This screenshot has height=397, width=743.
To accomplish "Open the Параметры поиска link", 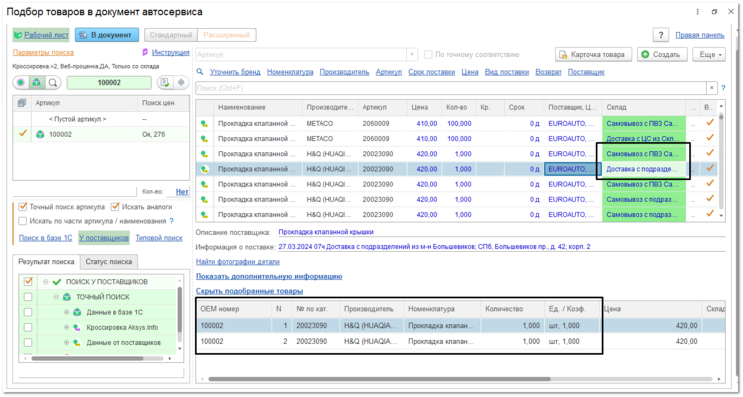I will click(43, 53).
